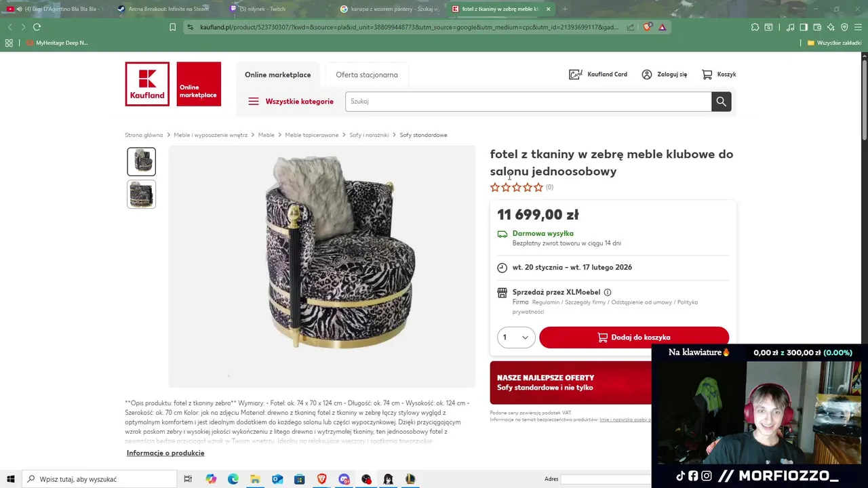The width and height of the screenshot is (868, 488).
Task: Click the magnifier search button
Action: pyautogui.click(x=721, y=102)
